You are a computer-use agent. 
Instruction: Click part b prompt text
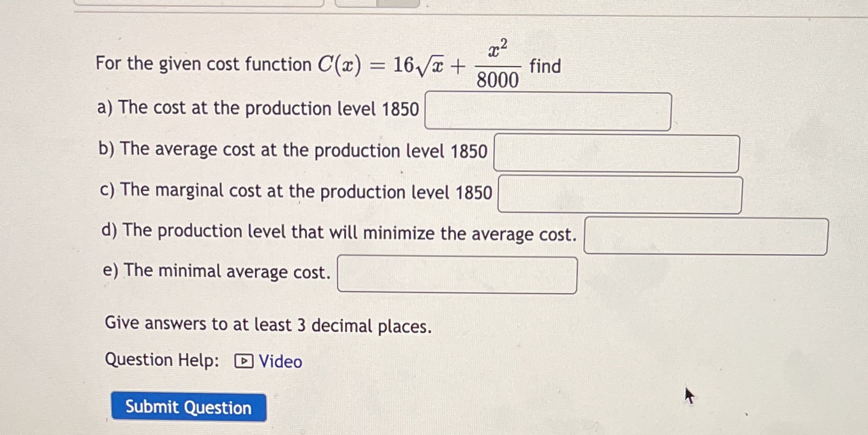coord(293,150)
